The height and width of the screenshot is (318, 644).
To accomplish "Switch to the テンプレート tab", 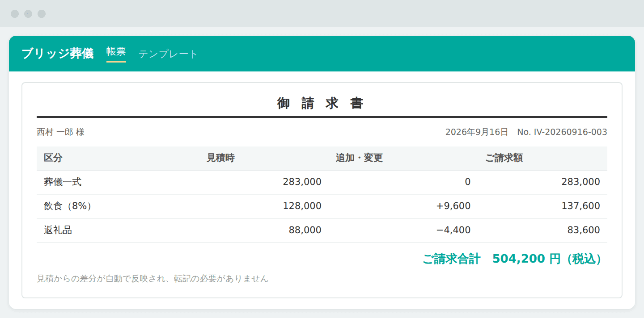I will (x=168, y=54).
